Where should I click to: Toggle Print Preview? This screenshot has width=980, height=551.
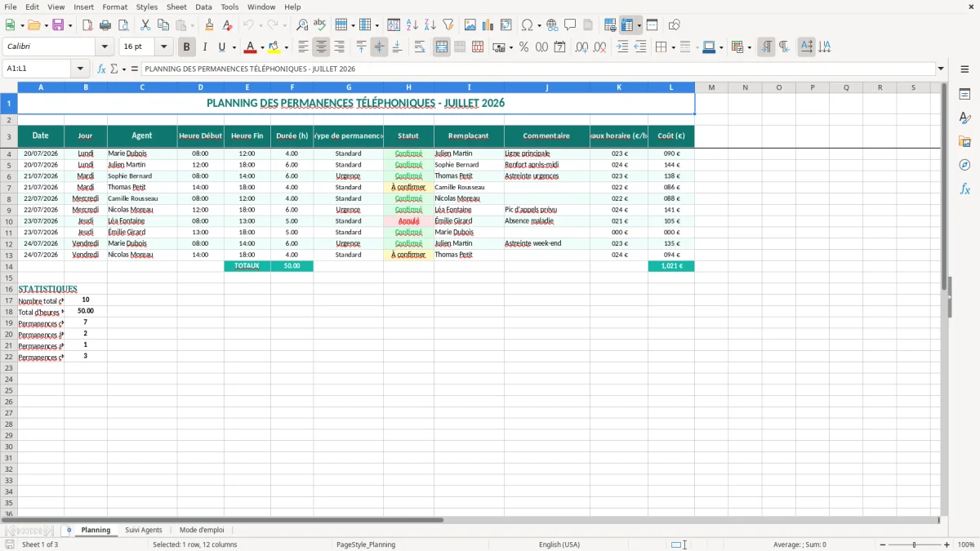(123, 25)
